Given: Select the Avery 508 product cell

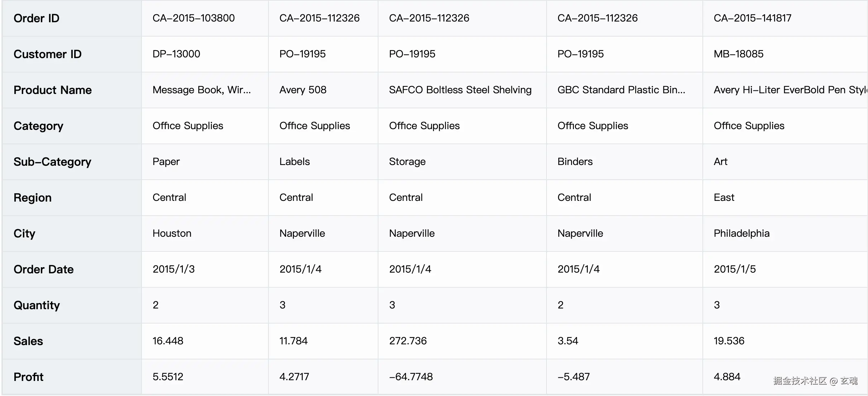Looking at the screenshot, I should click(303, 90).
